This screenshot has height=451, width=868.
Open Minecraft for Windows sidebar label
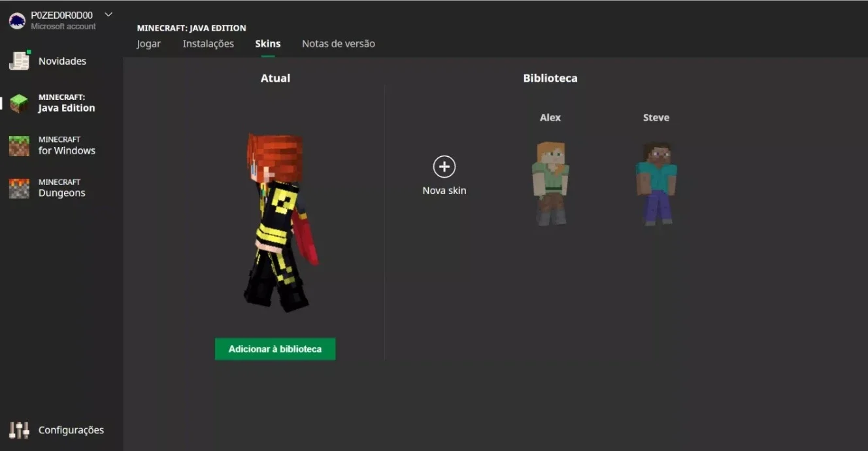(67, 145)
